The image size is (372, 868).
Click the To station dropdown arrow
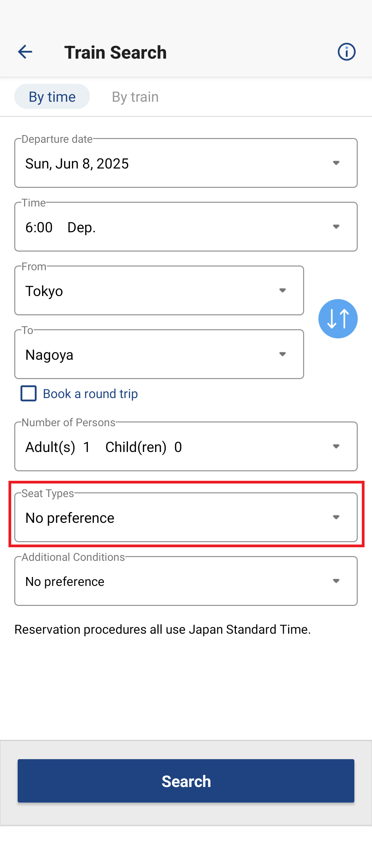(x=282, y=354)
